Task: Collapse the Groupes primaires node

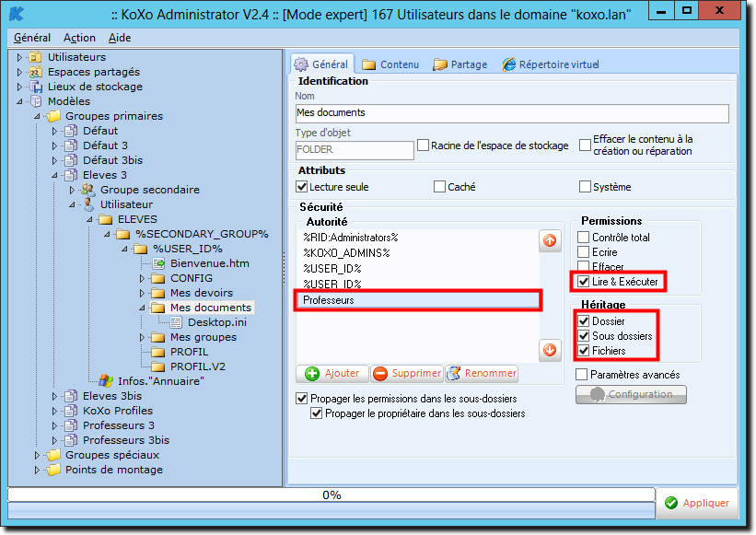Action: coord(37,116)
